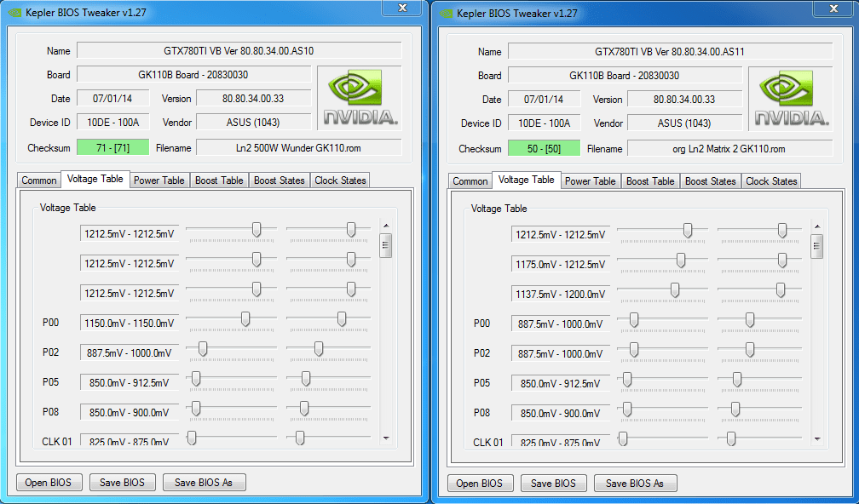Click the 1150.0mV - 1150.0mV P00 value
The image size is (859, 504).
click(130, 324)
